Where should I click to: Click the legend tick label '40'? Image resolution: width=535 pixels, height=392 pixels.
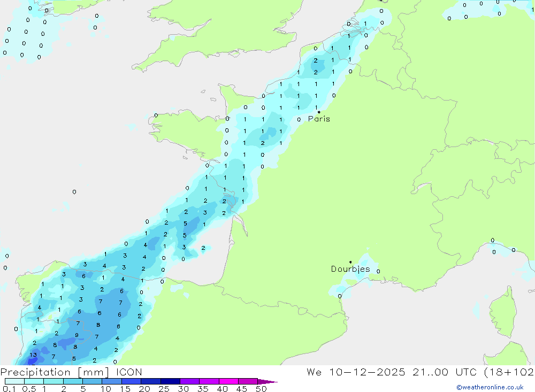click(x=223, y=389)
